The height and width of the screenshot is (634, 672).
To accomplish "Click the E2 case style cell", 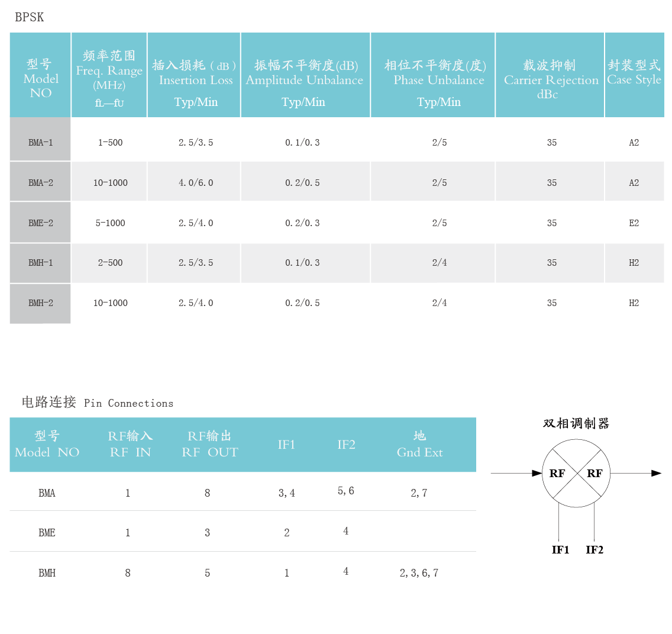I will point(634,223).
